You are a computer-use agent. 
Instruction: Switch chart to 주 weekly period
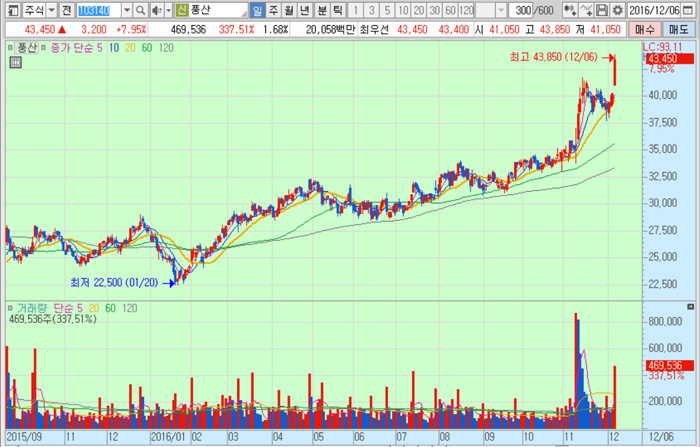274,10
